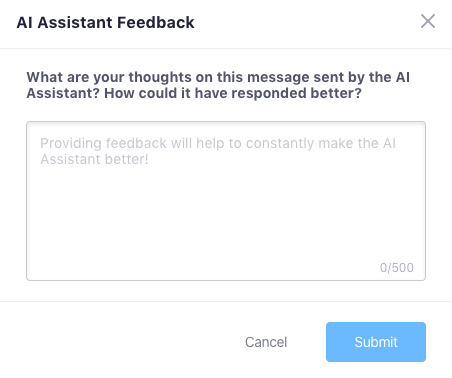Viewport: 452px width, 378px height.
Task: Focus the feedback text area
Action: (226, 201)
